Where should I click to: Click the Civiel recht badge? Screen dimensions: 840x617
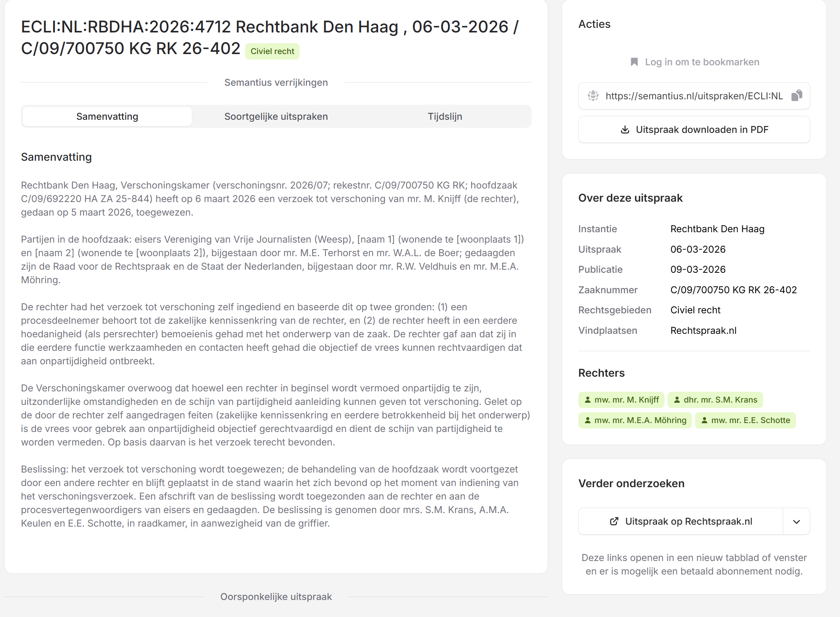pos(272,51)
